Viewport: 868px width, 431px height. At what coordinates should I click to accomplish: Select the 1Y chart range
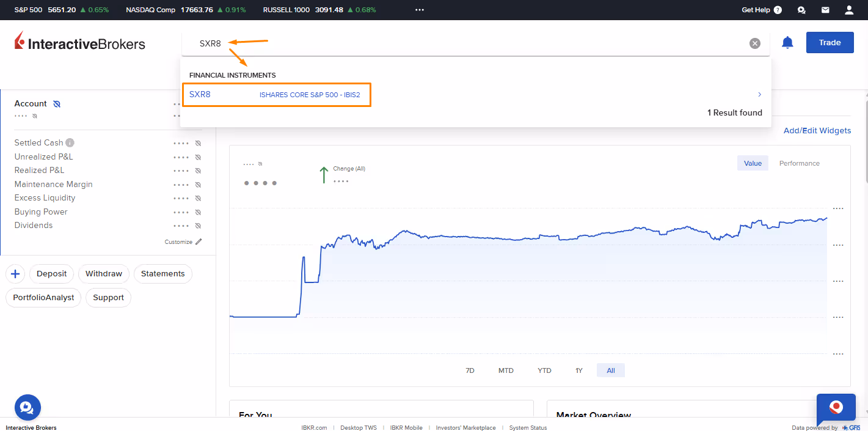click(579, 370)
